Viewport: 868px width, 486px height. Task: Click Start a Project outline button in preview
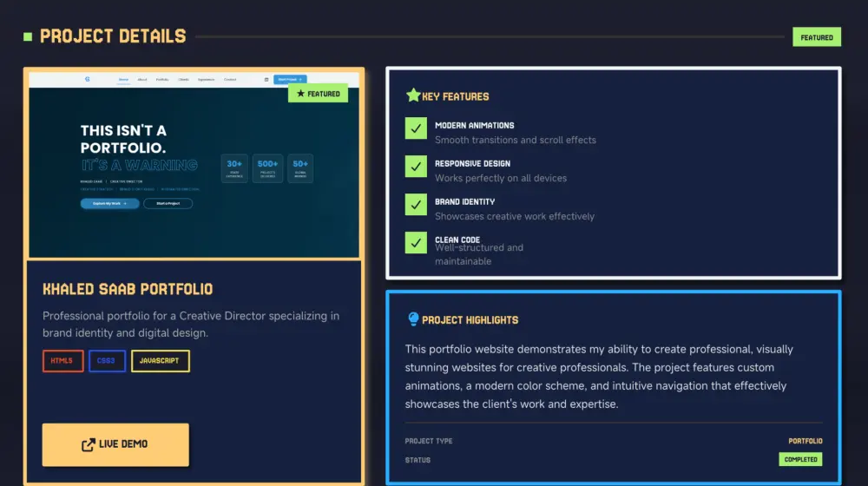pyautogui.click(x=168, y=204)
